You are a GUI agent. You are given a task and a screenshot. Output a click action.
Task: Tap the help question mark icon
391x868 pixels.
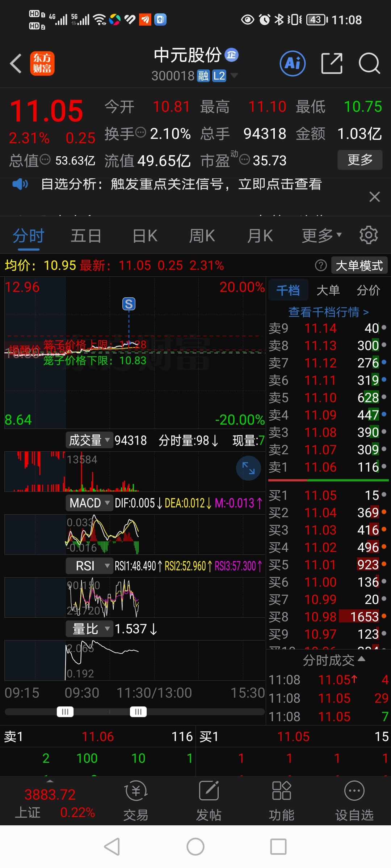(x=321, y=265)
